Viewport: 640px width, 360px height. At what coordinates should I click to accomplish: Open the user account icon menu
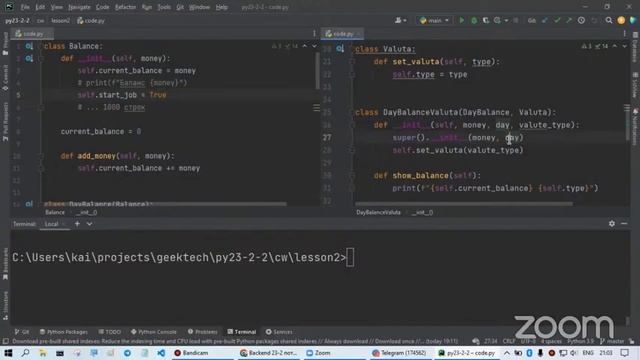click(x=400, y=20)
